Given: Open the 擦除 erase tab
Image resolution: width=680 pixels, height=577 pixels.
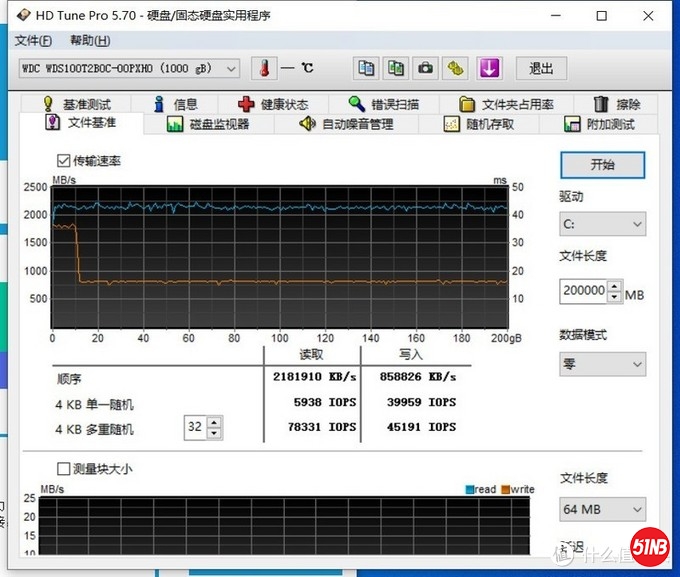Looking at the screenshot, I should coord(616,104).
